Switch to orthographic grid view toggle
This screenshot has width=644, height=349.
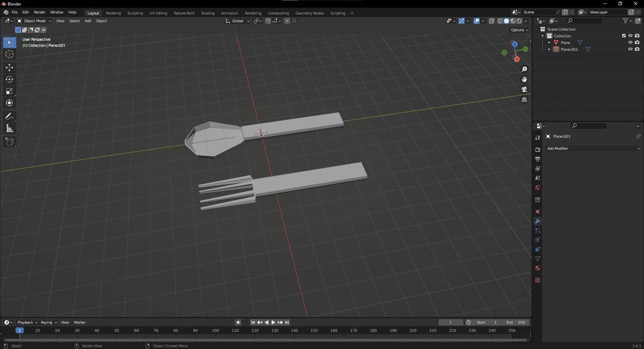point(524,100)
